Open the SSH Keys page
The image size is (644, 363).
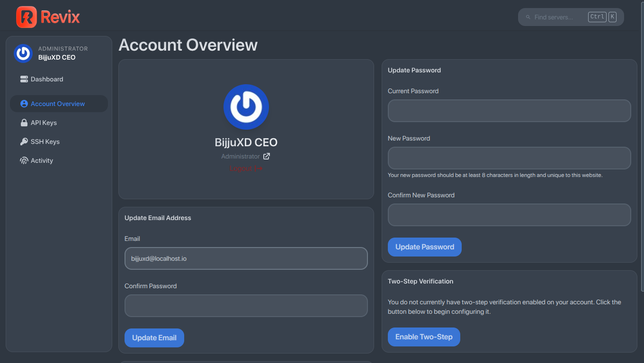click(59, 142)
